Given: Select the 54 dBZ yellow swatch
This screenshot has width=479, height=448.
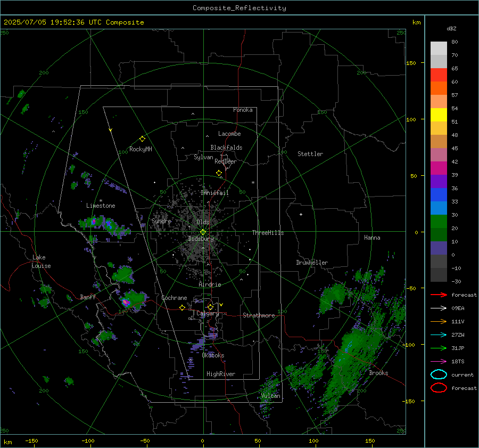Looking at the screenshot, I should pos(439,115).
